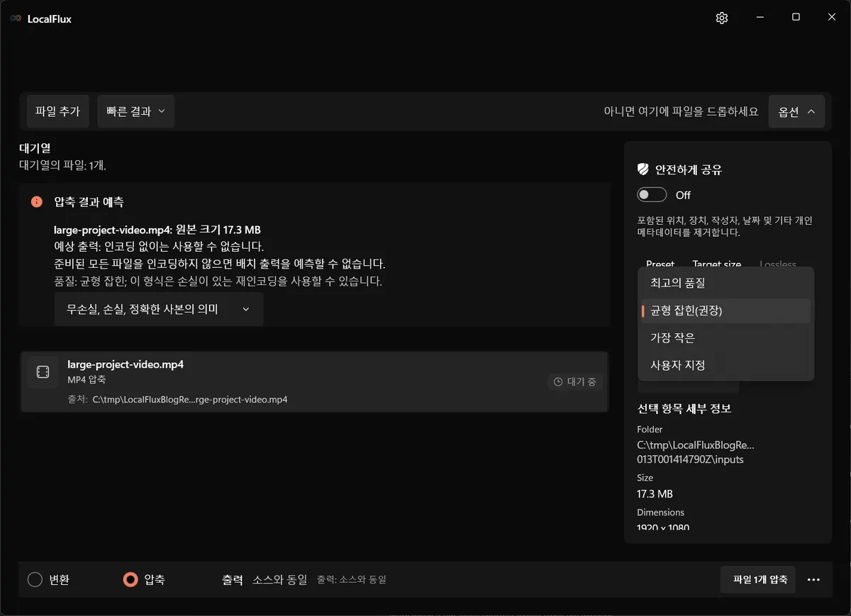Click the output path C:\tmp\LocalFluxBlogRe… text

pyautogui.click(x=190, y=400)
